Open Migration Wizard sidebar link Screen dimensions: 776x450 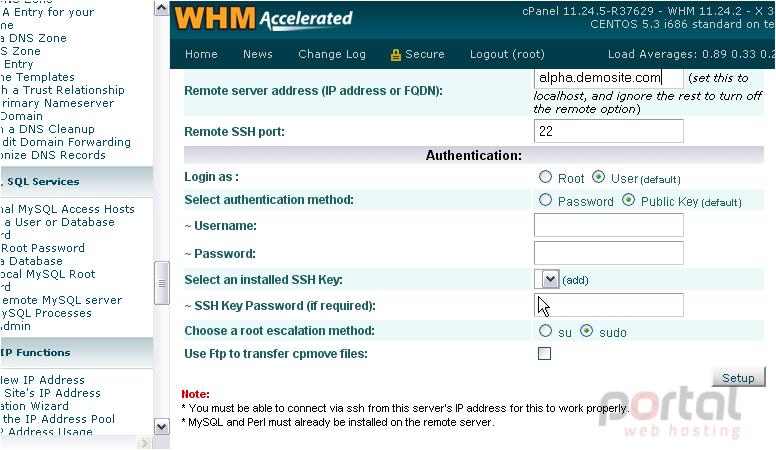pyautogui.click(x=35, y=406)
